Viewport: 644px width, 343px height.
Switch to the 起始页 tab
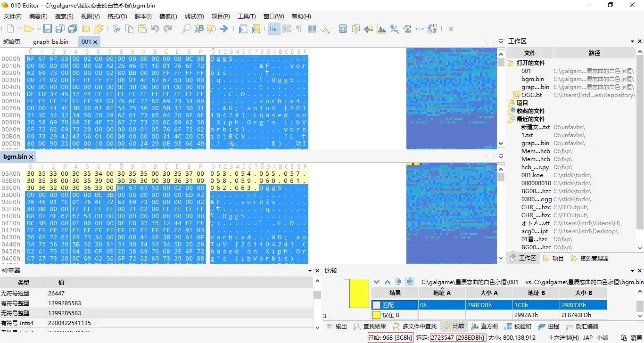[x=12, y=41]
